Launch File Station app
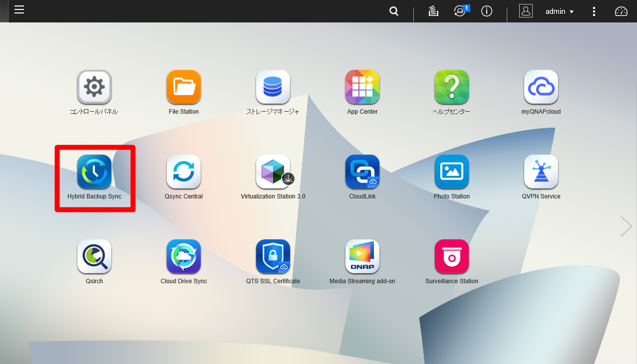637x364 pixels. point(184,87)
